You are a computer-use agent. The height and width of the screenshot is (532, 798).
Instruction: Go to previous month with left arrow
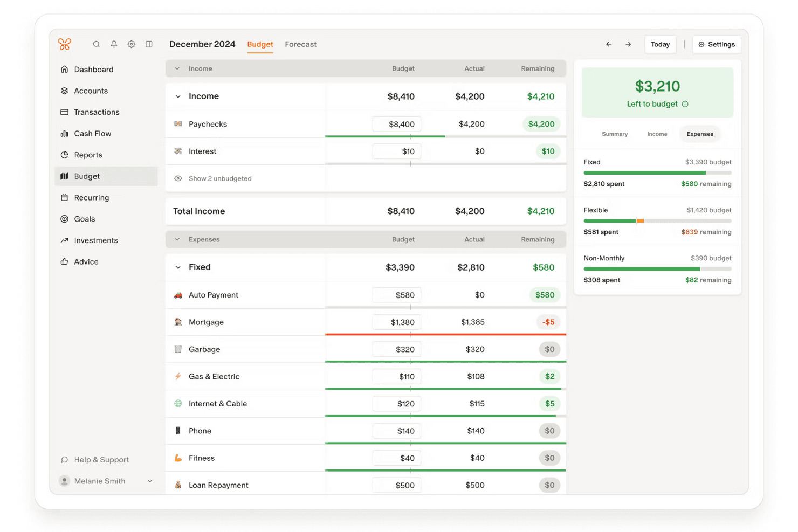609,44
